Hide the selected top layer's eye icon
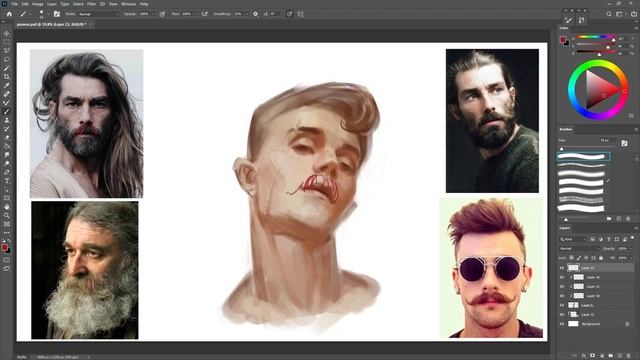This screenshot has height=360, width=640. [x=562, y=268]
